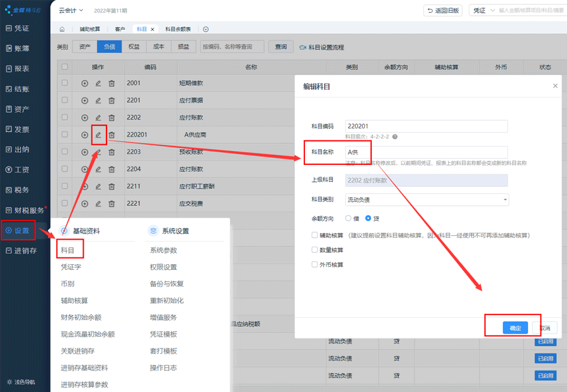Open the 结账 sidebar module

(x=18, y=89)
